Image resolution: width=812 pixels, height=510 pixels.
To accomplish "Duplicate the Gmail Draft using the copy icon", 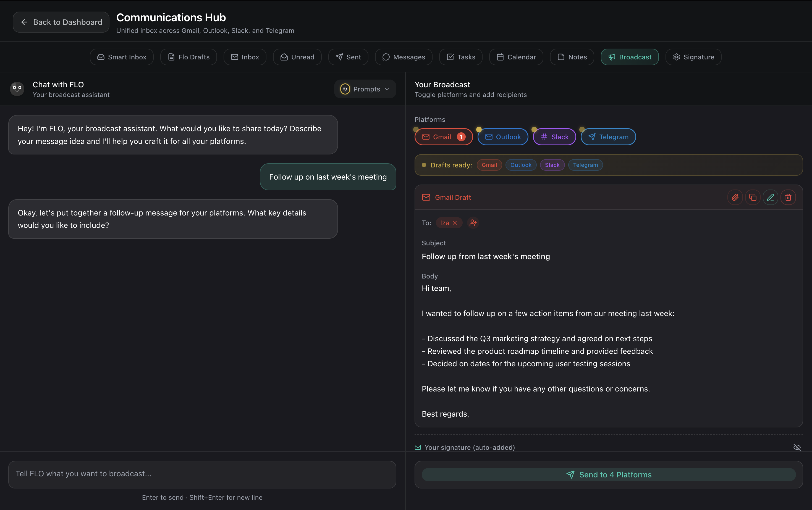I will (753, 197).
